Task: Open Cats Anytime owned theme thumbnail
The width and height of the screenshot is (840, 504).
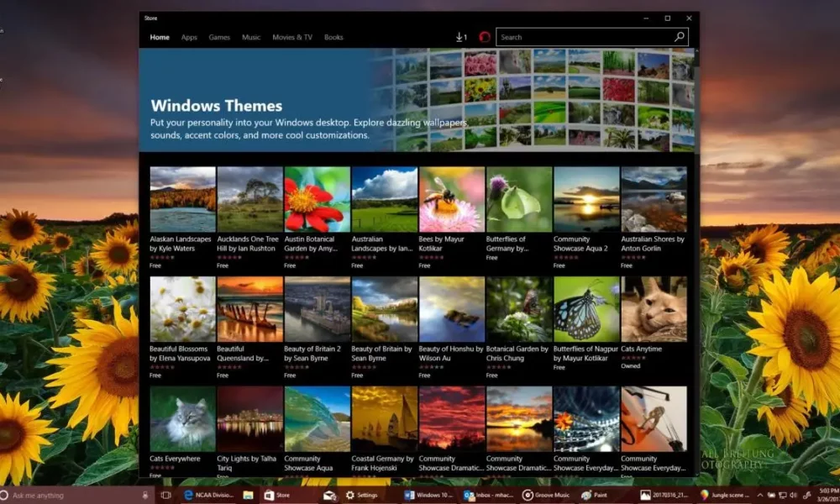Action: pyautogui.click(x=654, y=309)
